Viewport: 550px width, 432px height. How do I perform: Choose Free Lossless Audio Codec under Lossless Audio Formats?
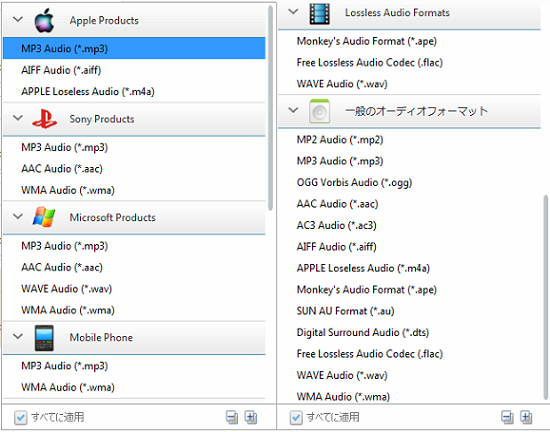409,62
